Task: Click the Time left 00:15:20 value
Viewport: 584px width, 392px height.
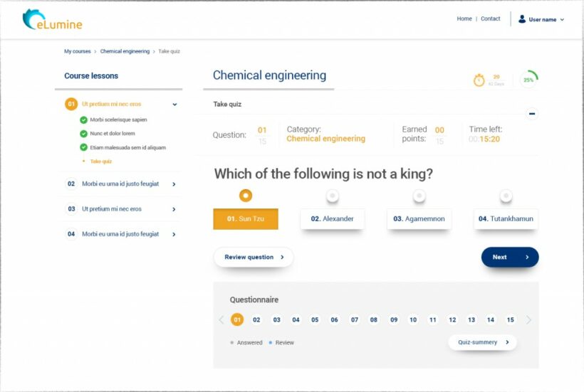Action: [x=484, y=139]
